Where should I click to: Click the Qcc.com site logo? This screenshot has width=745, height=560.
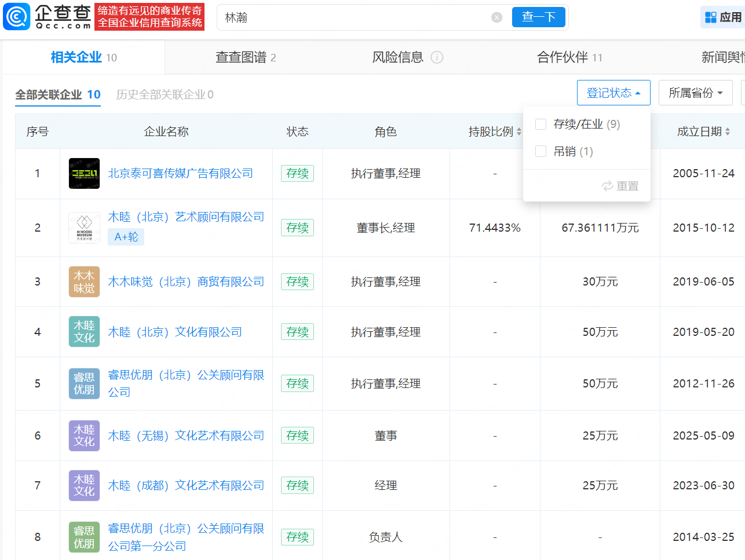tap(48, 17)
